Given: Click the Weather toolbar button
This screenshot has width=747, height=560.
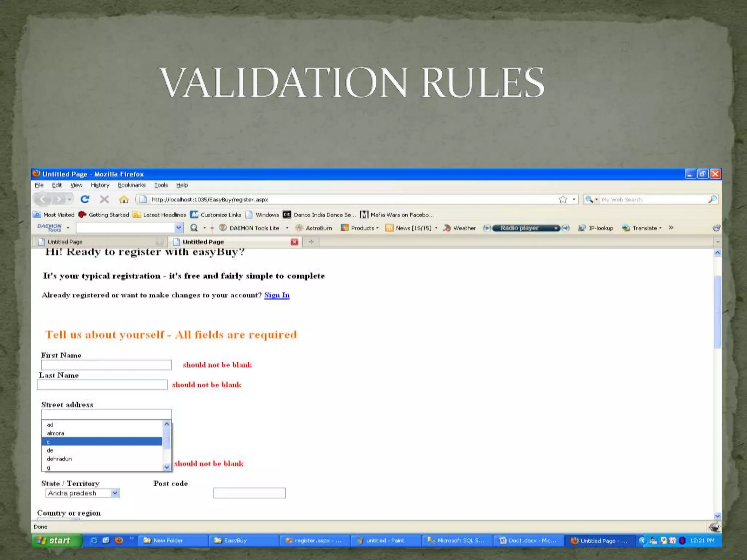Looking at the screenshot, I should tap(460, 228).
